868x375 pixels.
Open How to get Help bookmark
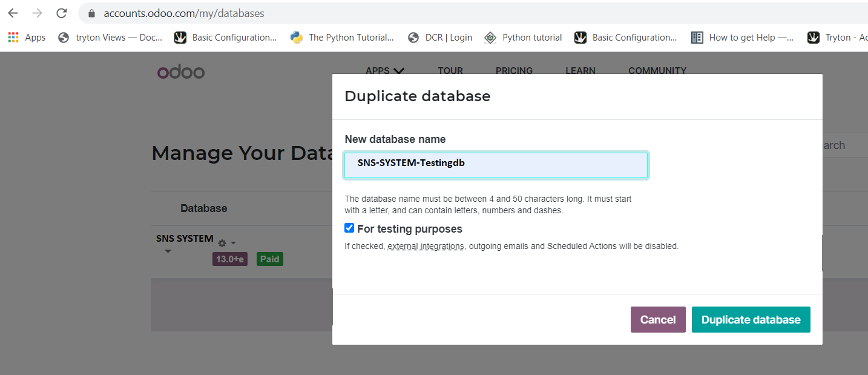point(742,38)
